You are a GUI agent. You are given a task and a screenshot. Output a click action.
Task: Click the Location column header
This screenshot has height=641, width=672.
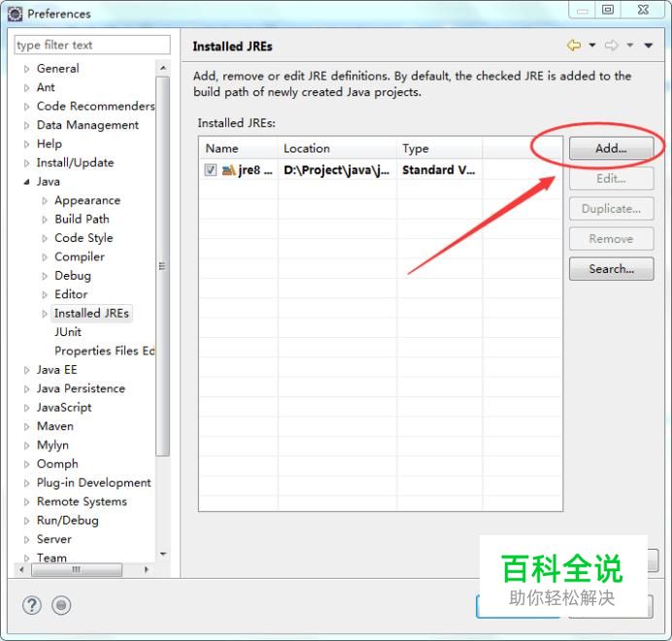(337, 149)
